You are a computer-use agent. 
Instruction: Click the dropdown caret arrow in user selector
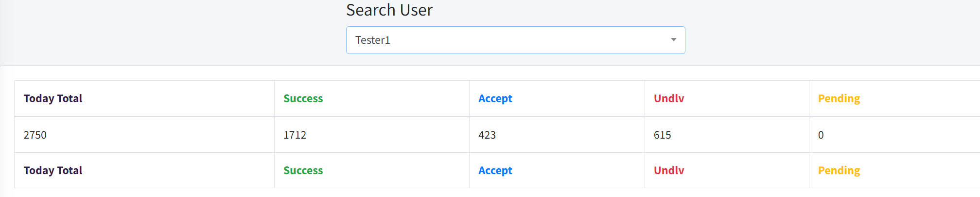pos(673,40)
